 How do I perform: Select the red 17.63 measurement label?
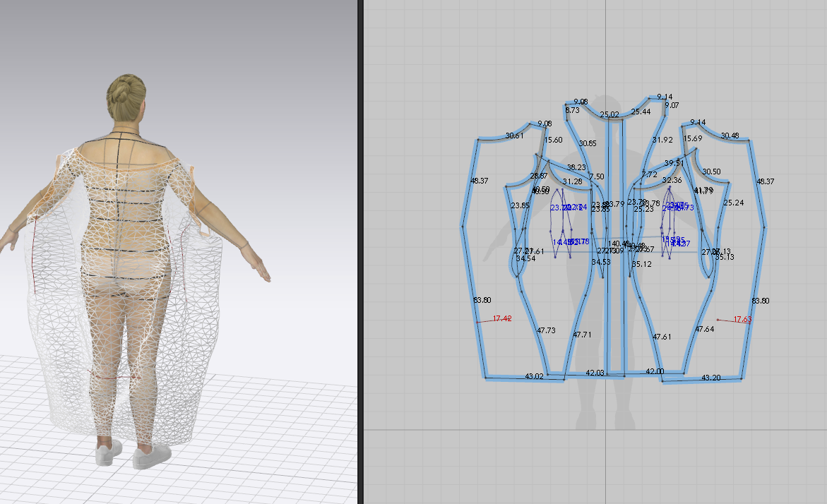pyautogui.click(x=743, y=319)
